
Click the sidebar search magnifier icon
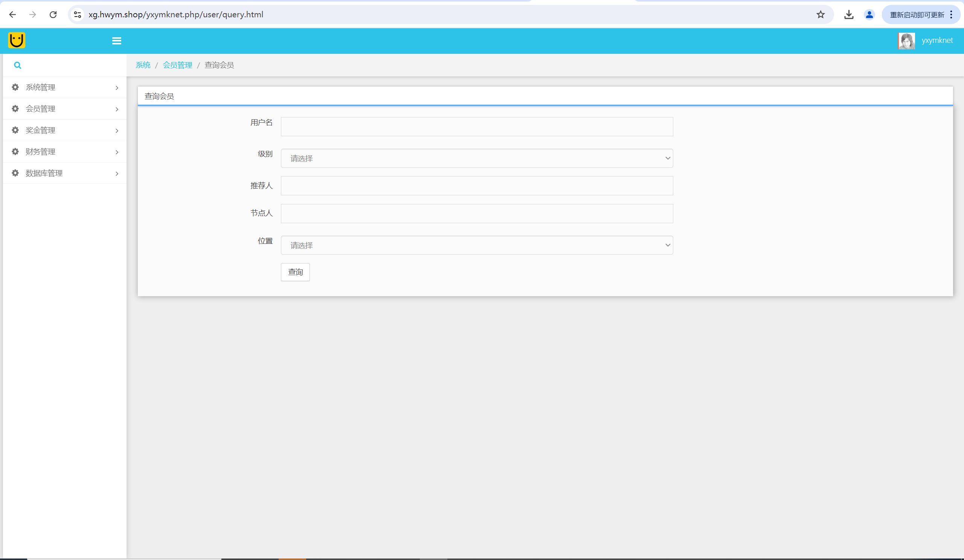coord(18,65)
